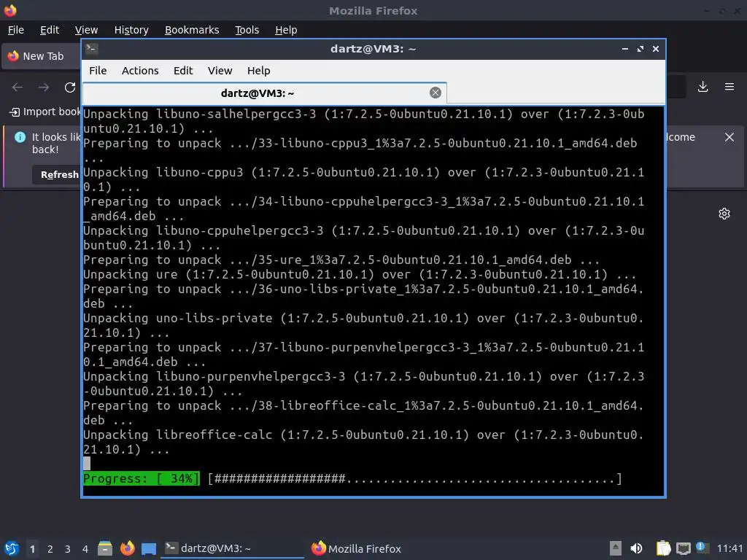Viewport: 747px width, 560px height.
Task: Activate the dartz@VM3 terminal taskbar entry
Action: point(232,548)
